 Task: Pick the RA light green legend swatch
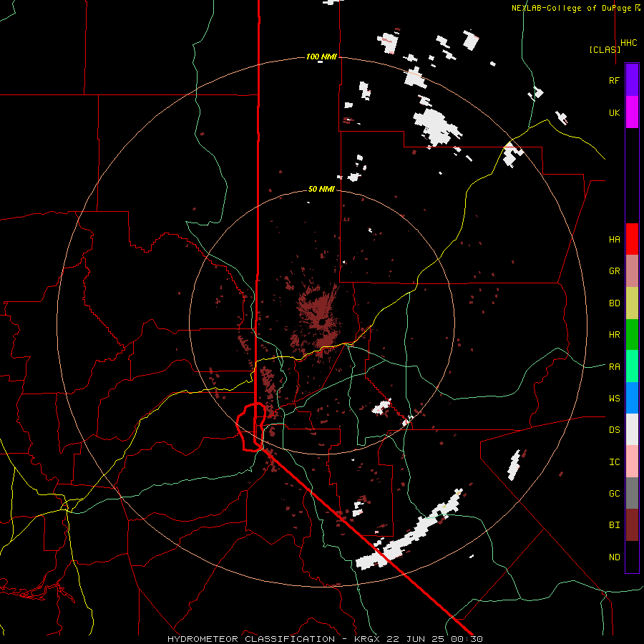point(632,366)
